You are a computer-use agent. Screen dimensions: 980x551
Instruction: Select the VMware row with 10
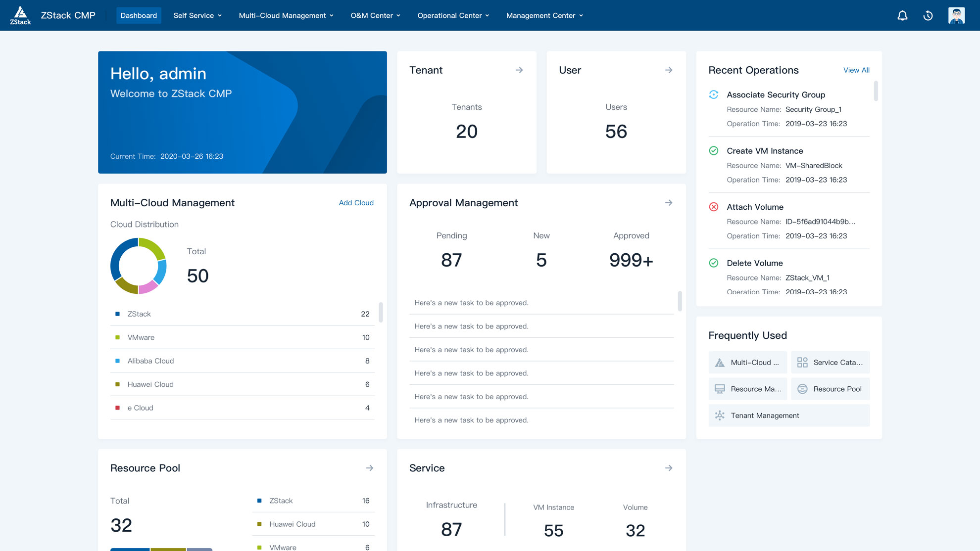(x=242, y=337)
